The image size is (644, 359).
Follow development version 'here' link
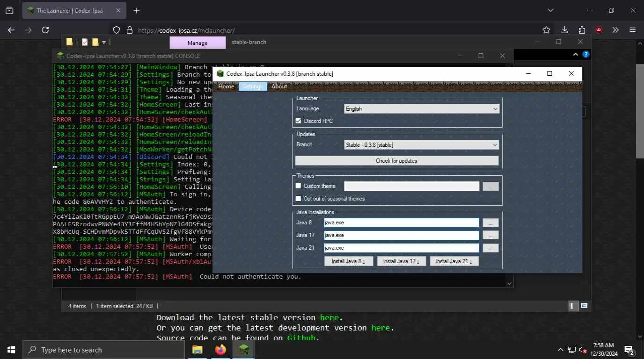[381, 328]
